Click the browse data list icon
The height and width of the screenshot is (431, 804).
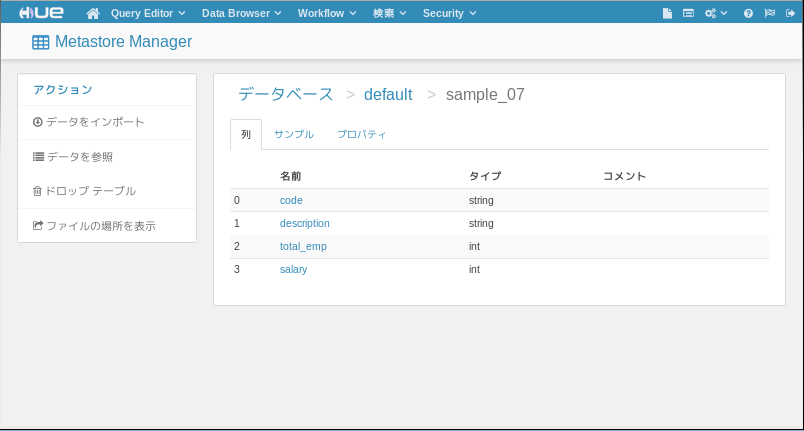click(38, 157)
